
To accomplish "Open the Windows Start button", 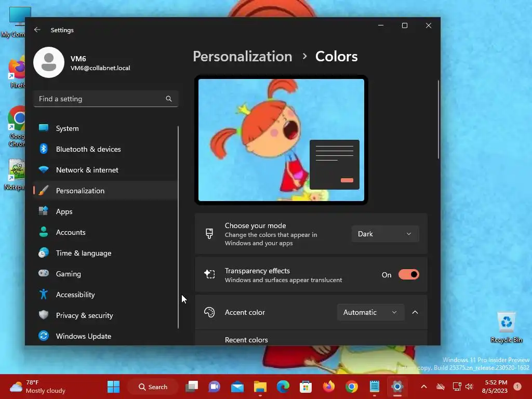I will point(113,387).
